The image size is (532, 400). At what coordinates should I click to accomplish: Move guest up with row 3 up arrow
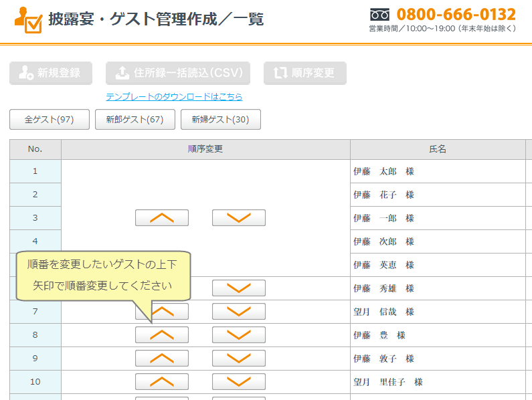tap(162, 218)
